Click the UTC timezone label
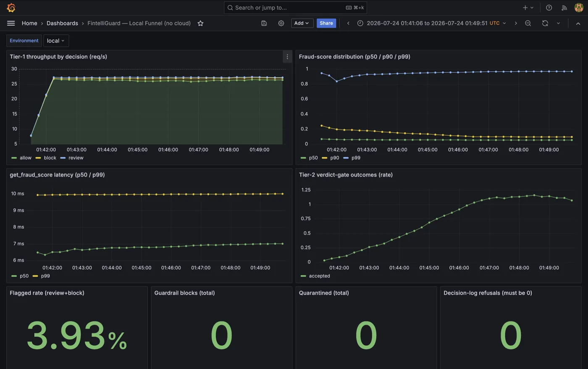 (x=495, y=23)
